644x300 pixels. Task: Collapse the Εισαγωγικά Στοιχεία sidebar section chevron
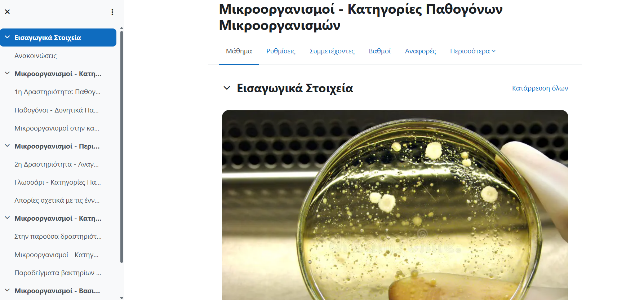pyautogui.click(x=7, y=37)
